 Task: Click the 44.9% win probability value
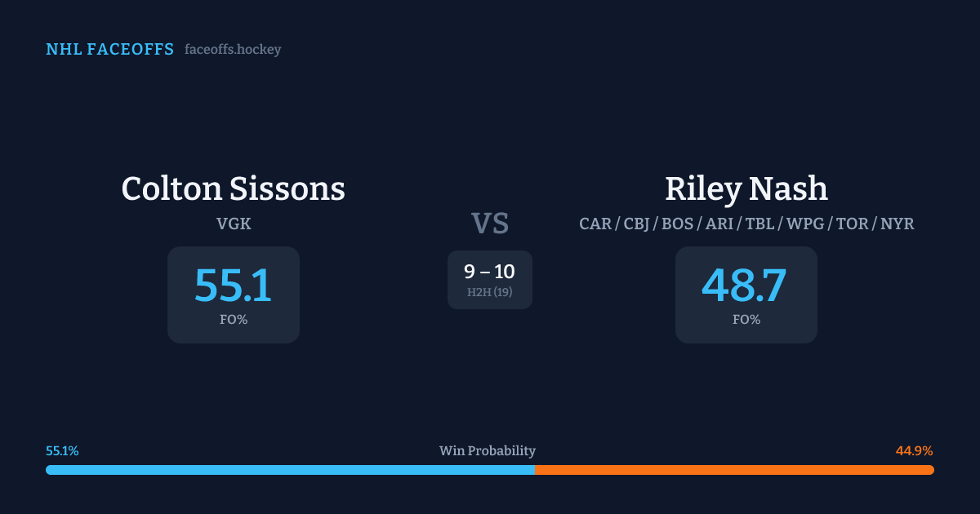click(914, 451)
